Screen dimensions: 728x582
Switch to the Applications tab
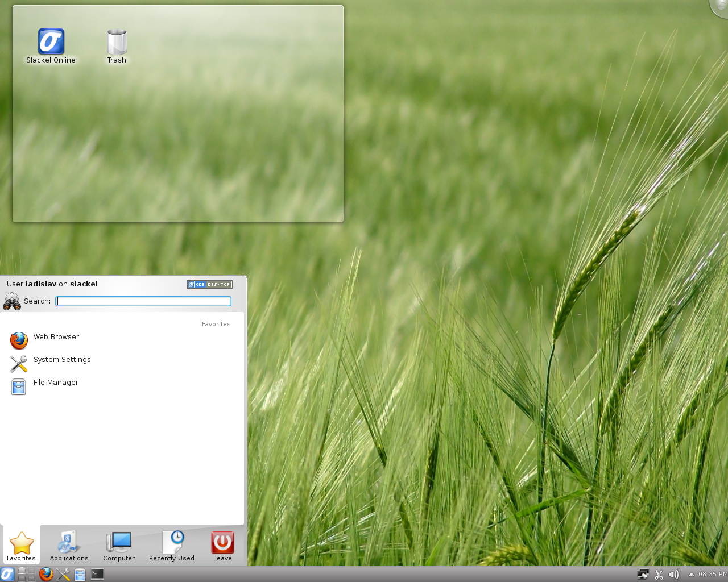[x=69, y=546]
